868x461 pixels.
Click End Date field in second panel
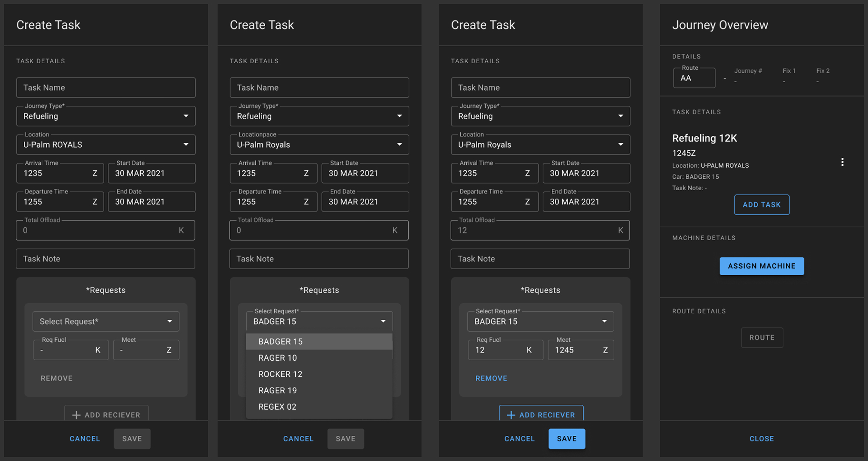365,202
